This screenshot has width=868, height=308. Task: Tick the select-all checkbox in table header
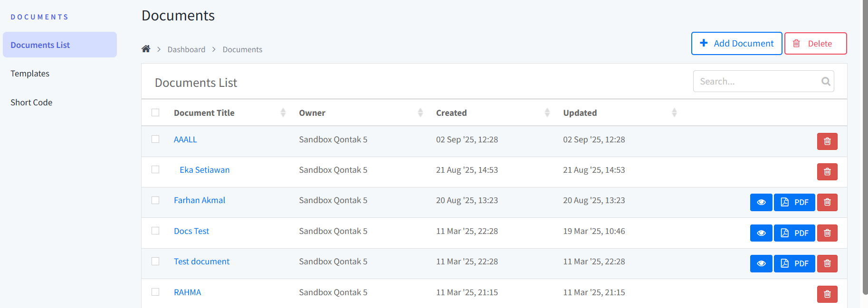coord(155,112)
